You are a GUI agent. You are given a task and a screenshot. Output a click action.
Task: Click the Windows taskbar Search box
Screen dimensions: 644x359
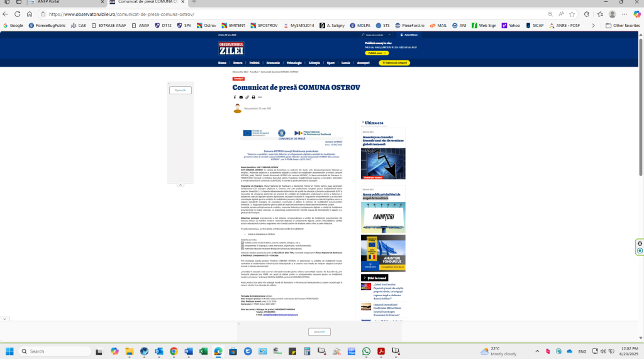pyautogui.click(x=55, y=351)
